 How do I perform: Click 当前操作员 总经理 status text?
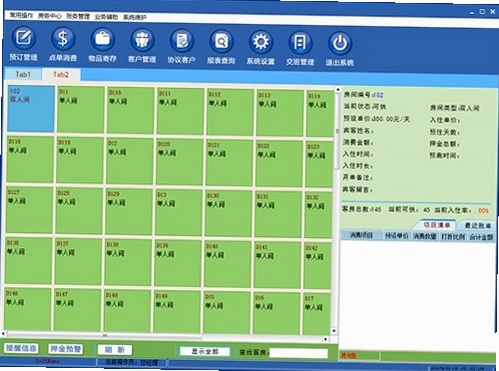point(131,362)
